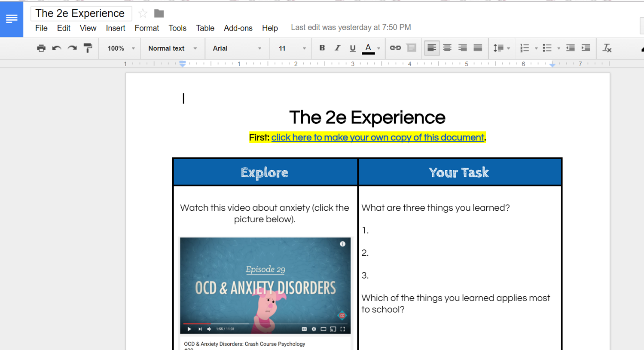Click the video settings gear icon
The height and width of the screenshot is (350, 644).
pos(314,329)
